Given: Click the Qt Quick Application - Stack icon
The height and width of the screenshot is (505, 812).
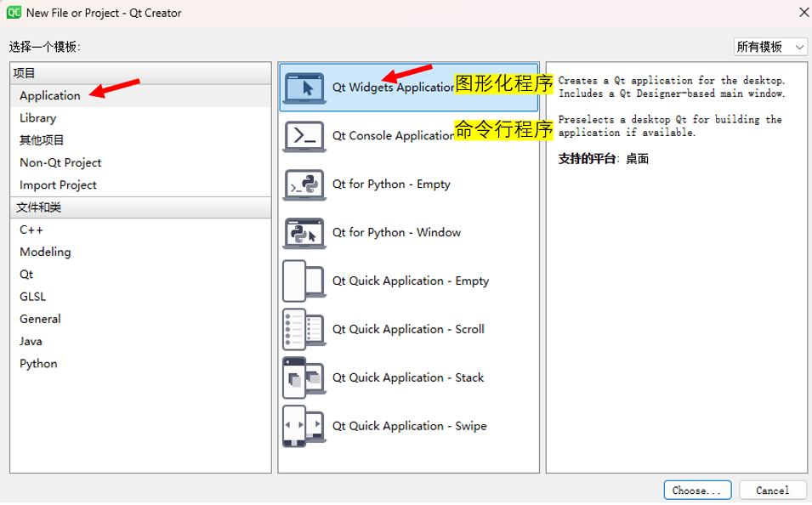Looking at the screenshot, I should click(304, 378).
